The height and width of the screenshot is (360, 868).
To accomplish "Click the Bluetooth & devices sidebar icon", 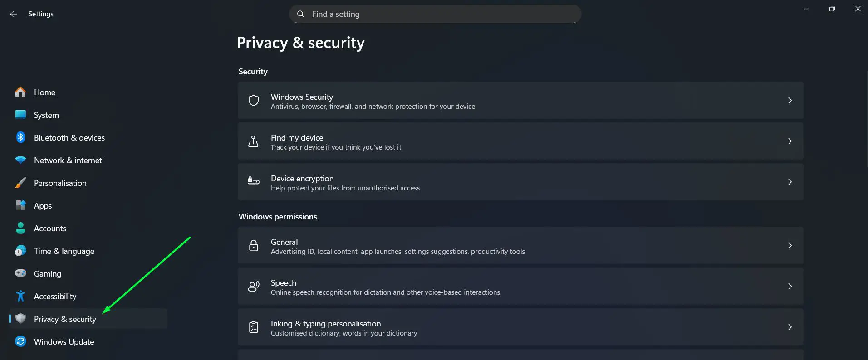I will click(20, 137).
